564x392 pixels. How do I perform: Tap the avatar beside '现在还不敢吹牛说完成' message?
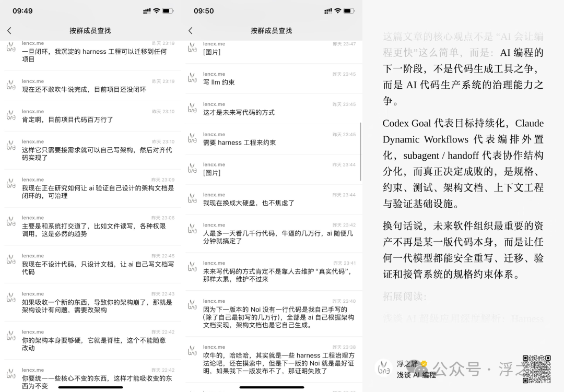[11, 85]
